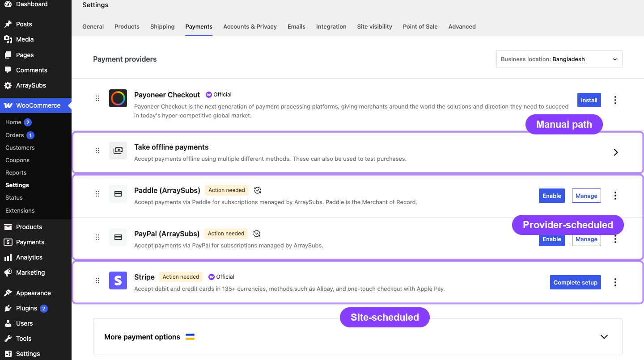Grab the Payoneer Checkout drag handle
This screenshot has height=360, width=644.
(97, 98)
